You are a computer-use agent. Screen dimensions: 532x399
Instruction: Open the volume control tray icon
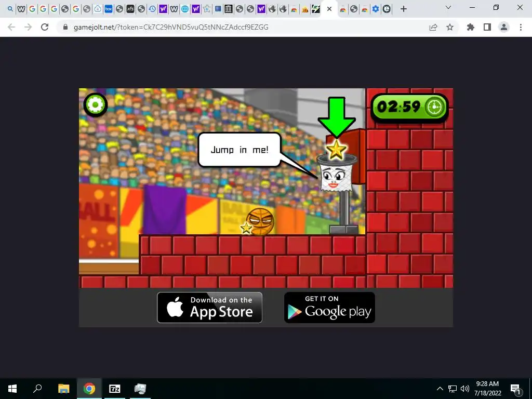(465, 389)
